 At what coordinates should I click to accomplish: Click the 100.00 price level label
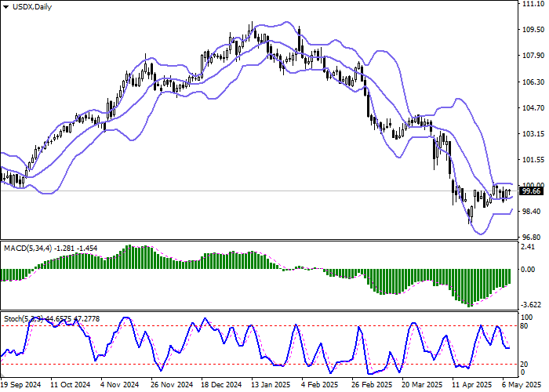pyautogui.click(x=533, y=186)
